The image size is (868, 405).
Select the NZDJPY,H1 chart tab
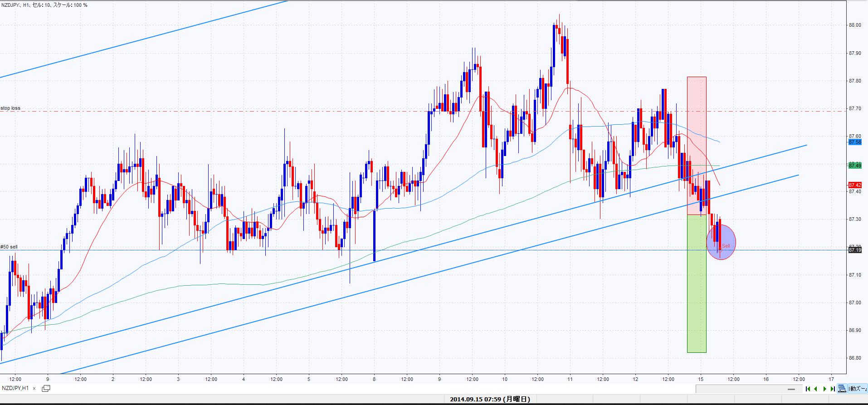(x=15, y=388)
